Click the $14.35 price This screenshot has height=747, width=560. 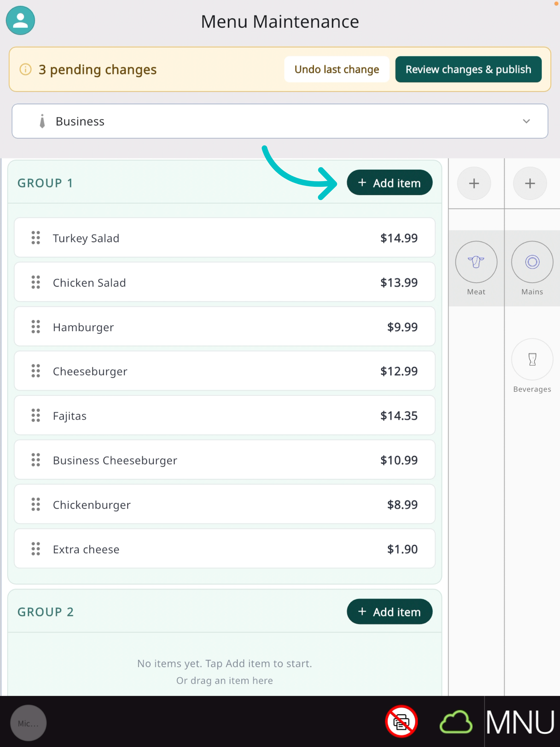click(399, 416)
